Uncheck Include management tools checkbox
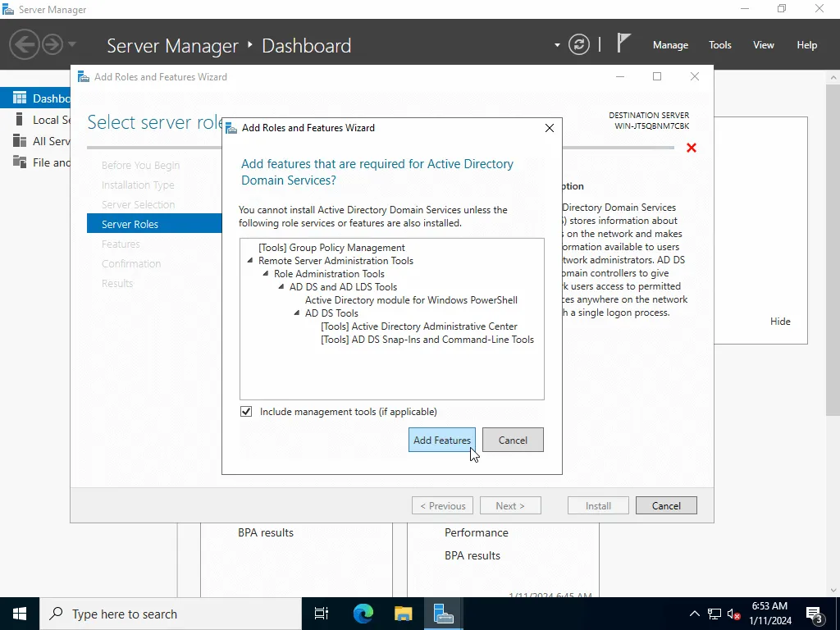The width and height of the screenshot is (840, 630). (x=246, y=412)
